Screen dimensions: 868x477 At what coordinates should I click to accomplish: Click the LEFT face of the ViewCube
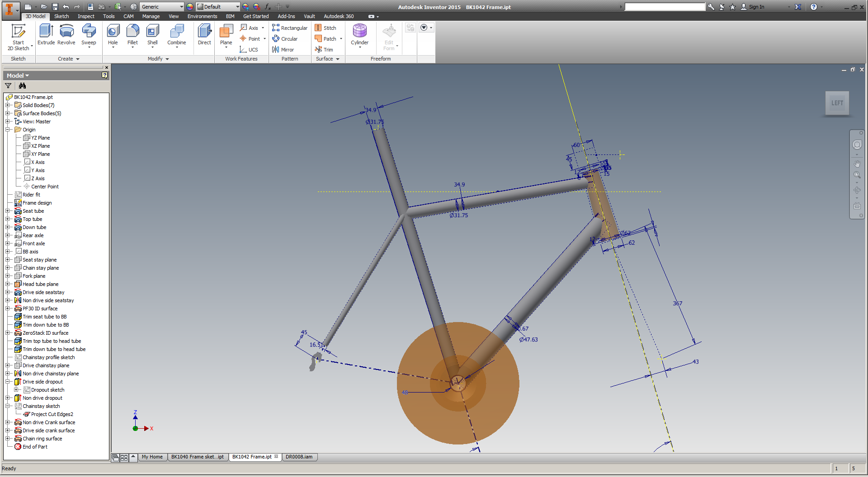click(837, 103)
